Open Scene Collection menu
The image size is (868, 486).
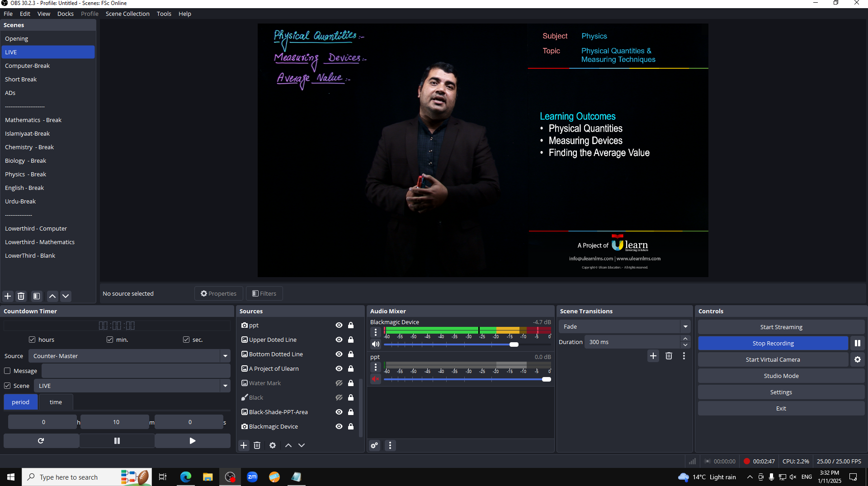(x=127, y=14)
